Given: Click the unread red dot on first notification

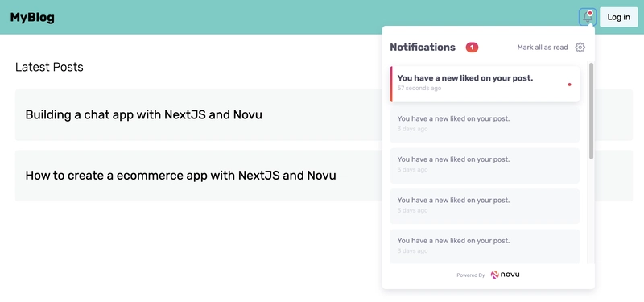Looking at the screenshot, I should pyautogui.click(x=569, y=85).
